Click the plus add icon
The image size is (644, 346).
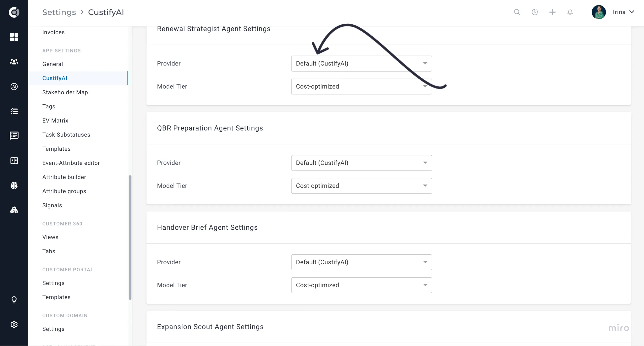coord(552,12)
